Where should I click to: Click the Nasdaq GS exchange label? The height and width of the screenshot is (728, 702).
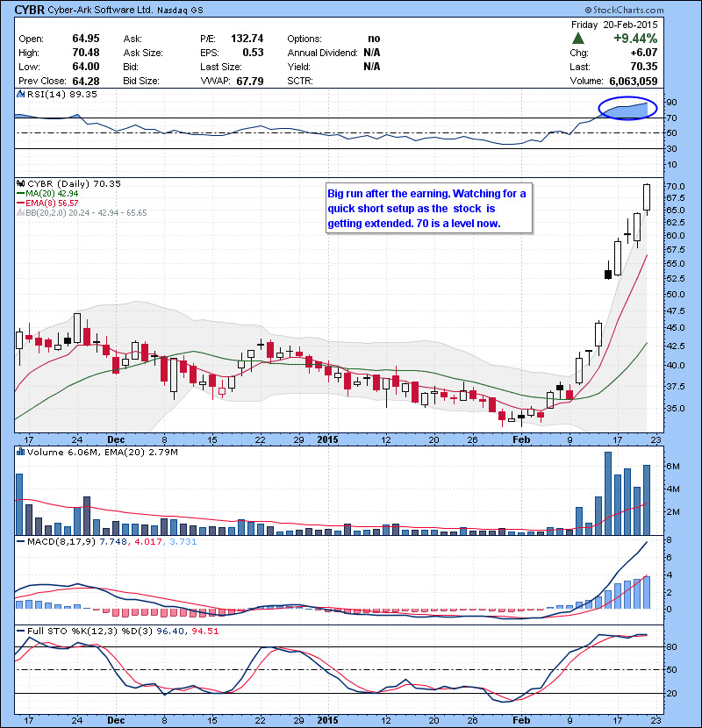point(180,11)
